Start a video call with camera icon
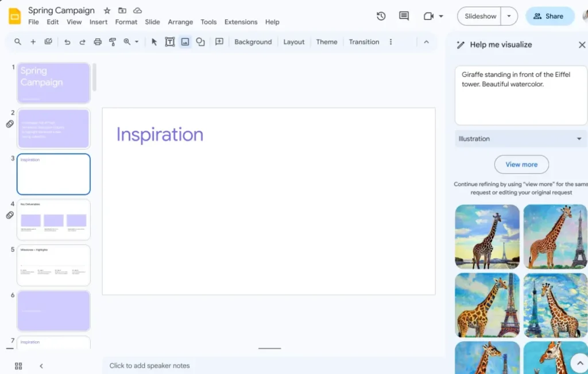 coord(428,16)
